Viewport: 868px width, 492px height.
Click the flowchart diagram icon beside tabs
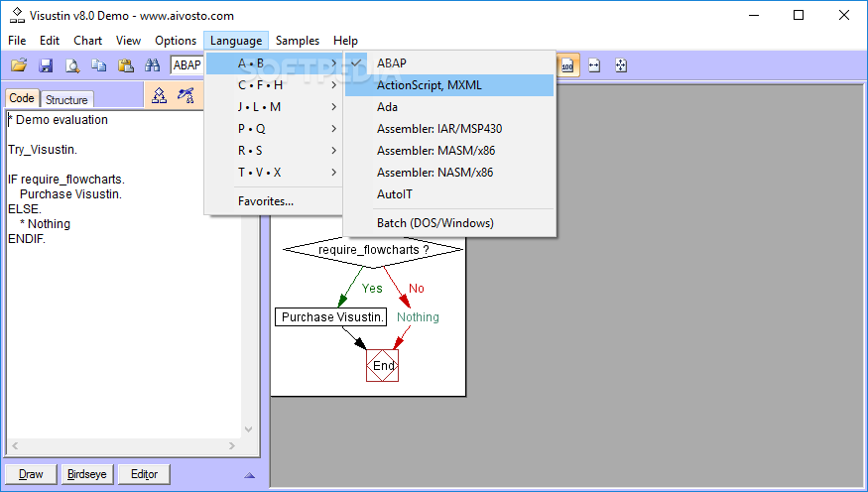[x=159, y=96]
